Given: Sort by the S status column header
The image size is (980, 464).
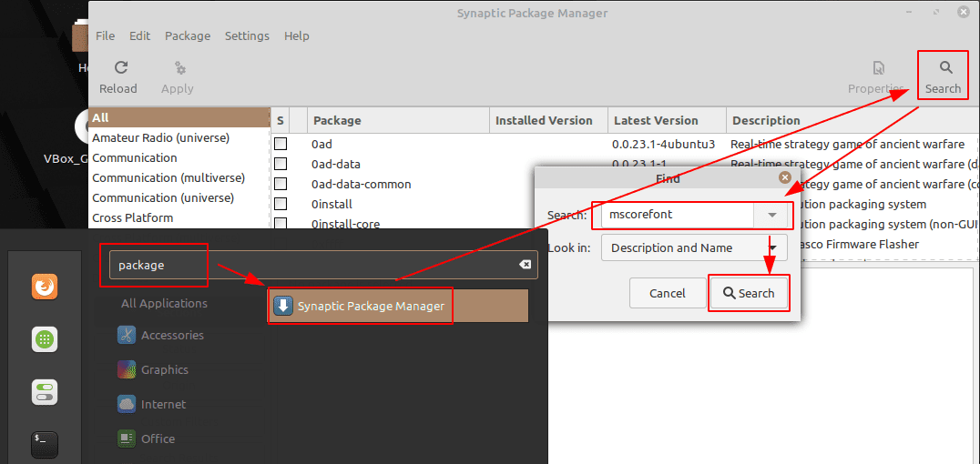Looking at the screenshot, I should coord(281,120).
